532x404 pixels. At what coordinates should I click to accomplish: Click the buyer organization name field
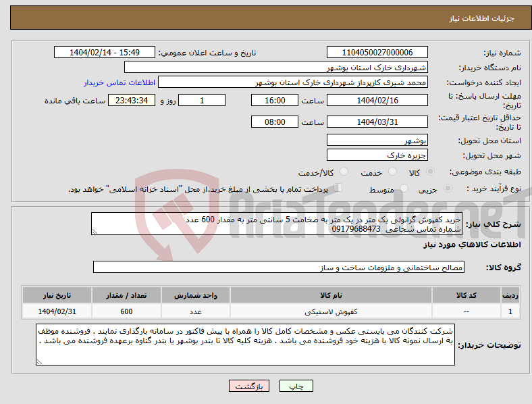(x=276, y=67)
